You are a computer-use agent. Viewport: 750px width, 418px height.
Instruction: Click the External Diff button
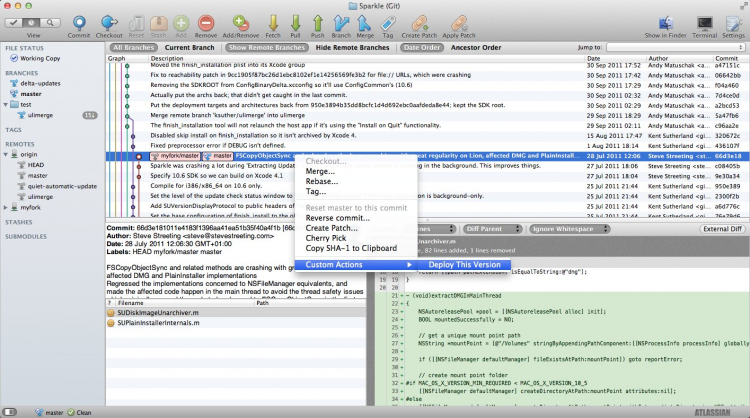click(722, 229)
